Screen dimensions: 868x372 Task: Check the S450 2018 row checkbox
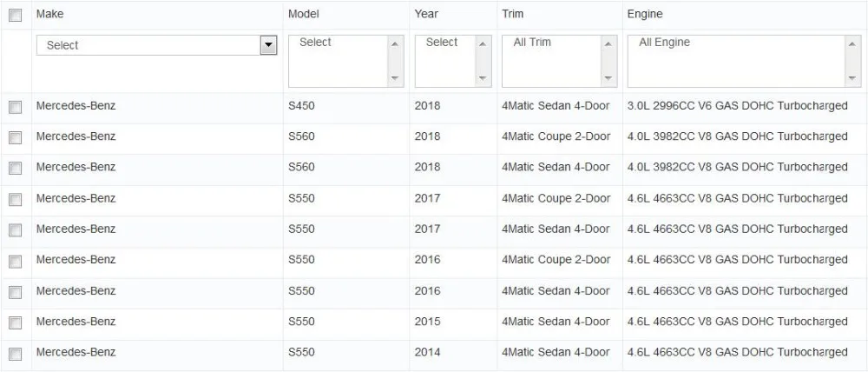coord(16,107)
